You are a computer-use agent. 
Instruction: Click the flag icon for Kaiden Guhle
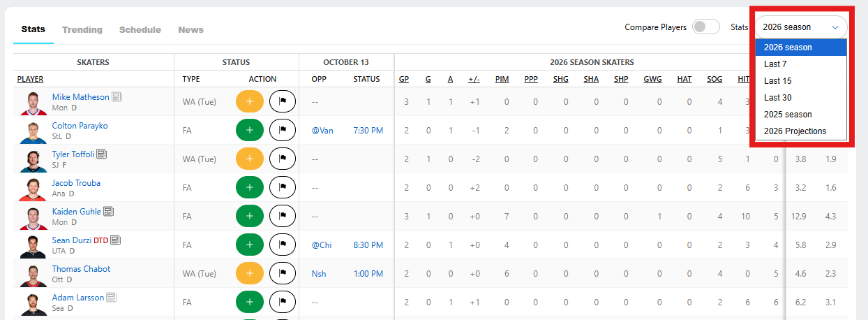point(282,216)
